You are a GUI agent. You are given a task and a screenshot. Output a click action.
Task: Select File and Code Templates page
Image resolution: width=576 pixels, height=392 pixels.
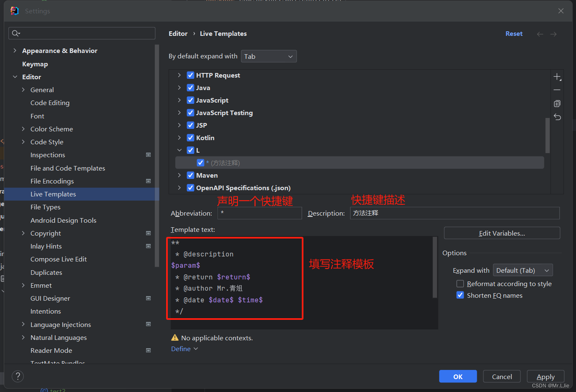click(68, 168)
